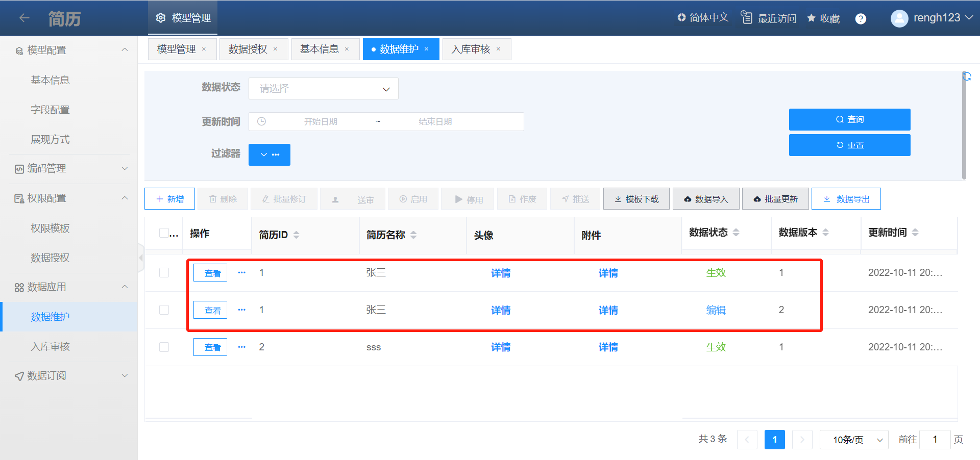Switch to the 基本信息 tab

(x=319, y=49)
